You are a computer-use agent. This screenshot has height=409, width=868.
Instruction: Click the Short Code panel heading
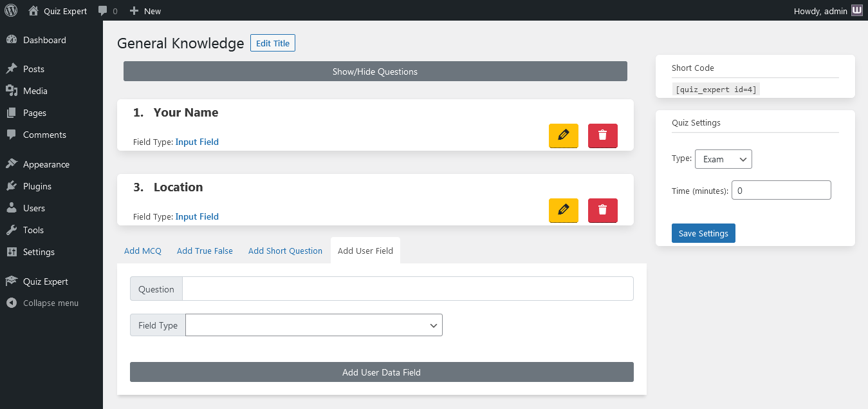pos(693,68)
